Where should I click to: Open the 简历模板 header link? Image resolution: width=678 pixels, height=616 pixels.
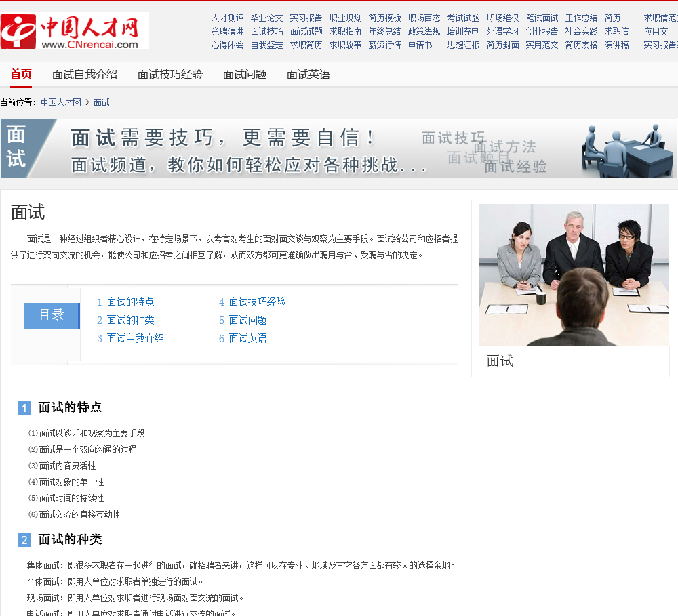coord(385,18)
